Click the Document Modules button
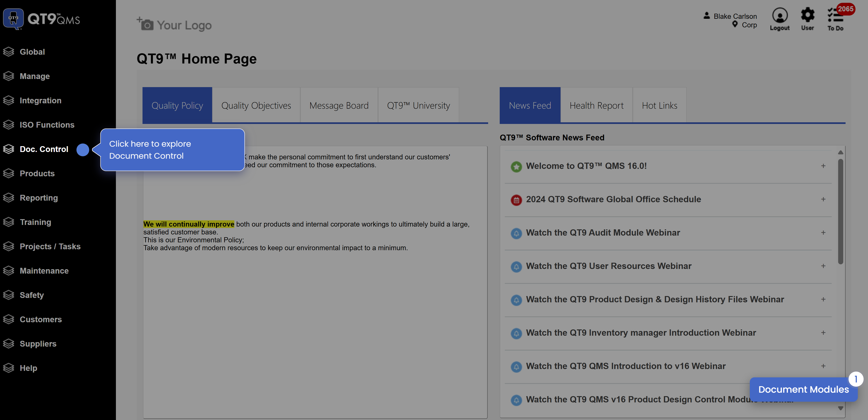 point(803,389)
